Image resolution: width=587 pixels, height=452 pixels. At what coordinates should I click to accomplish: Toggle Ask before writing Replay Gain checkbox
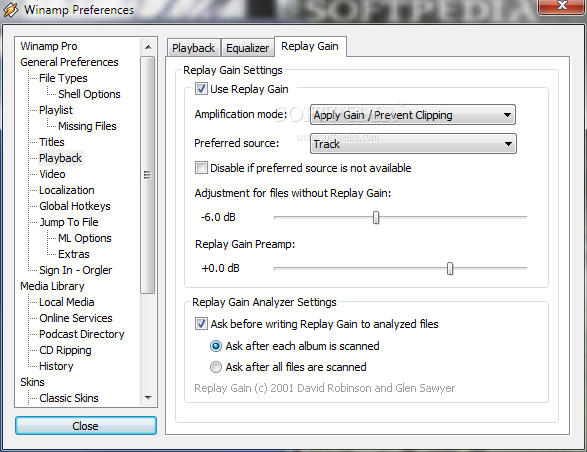click(x=201, y=324)
